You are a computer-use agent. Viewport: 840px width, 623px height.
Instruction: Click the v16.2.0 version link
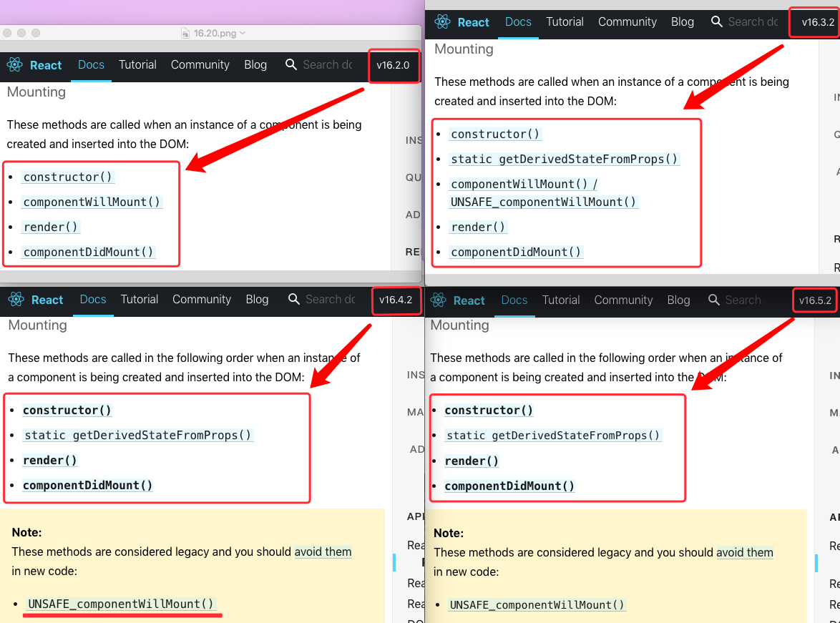click(393, 66)
